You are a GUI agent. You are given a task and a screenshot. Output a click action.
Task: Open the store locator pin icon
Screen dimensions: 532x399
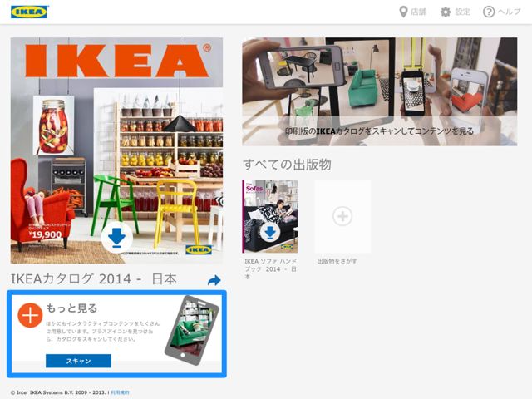pos(403,12)
